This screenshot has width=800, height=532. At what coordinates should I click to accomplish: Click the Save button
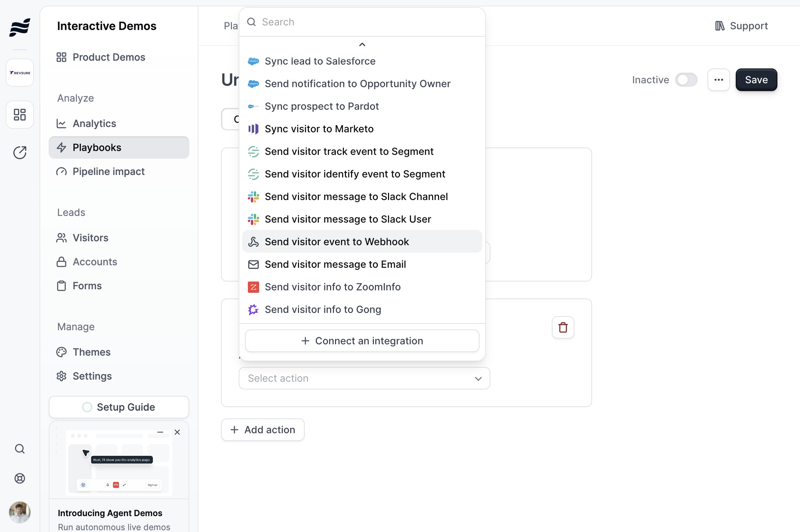[756, 80]
